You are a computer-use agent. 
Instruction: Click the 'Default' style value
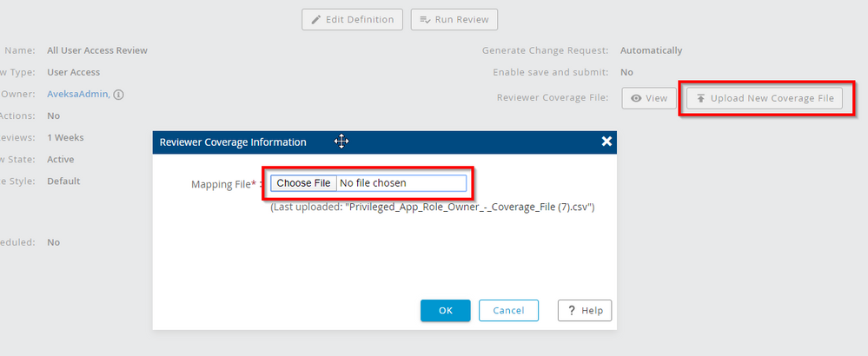(x=63, y=181)
